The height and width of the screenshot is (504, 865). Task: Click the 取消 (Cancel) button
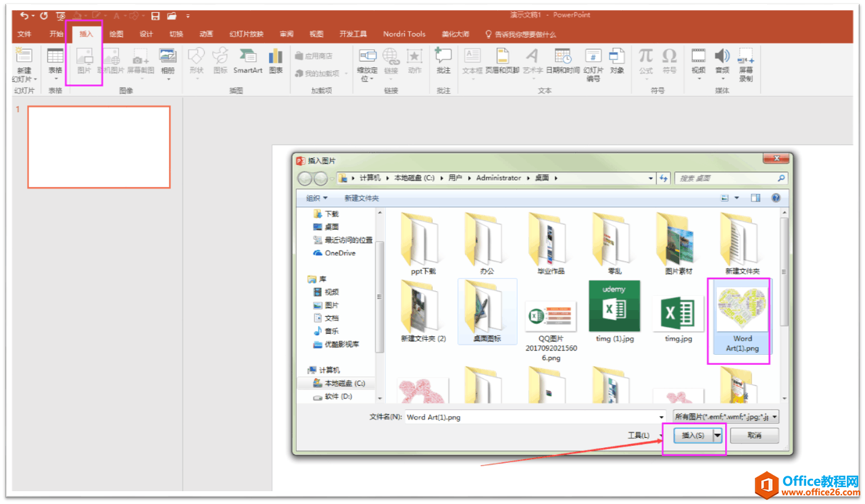point(754,436)
